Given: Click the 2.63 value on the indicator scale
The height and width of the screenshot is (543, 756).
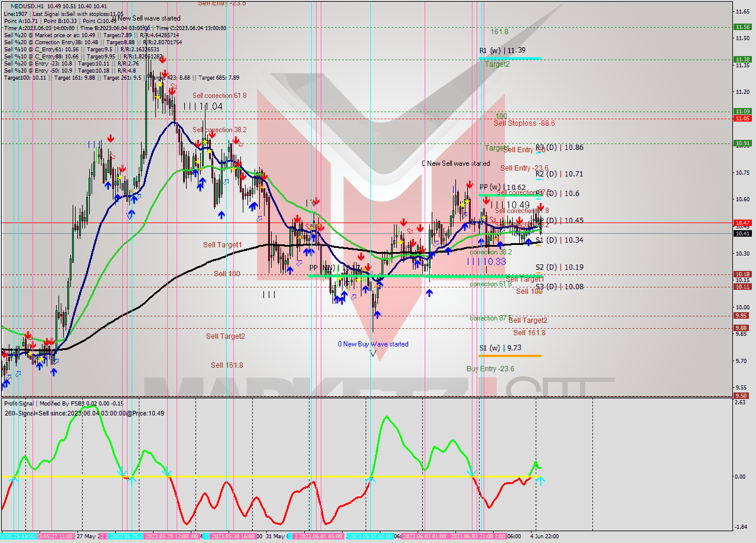Looking at the screenshot, I should [739, 403].
